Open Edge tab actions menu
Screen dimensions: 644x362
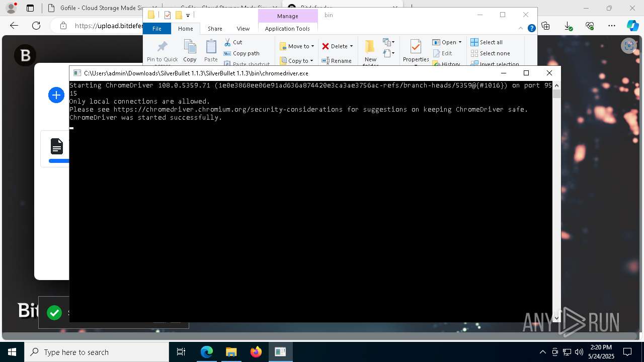tap(30, 8)
